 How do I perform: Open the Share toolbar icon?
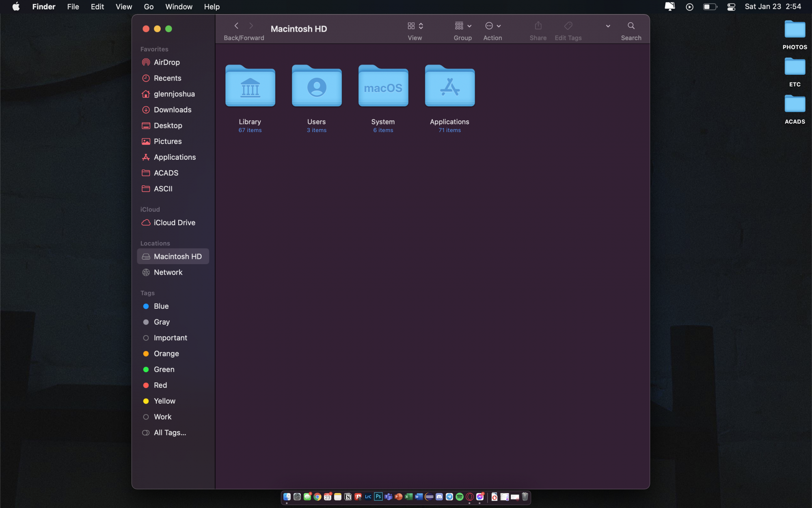click(x=538, y=26)
